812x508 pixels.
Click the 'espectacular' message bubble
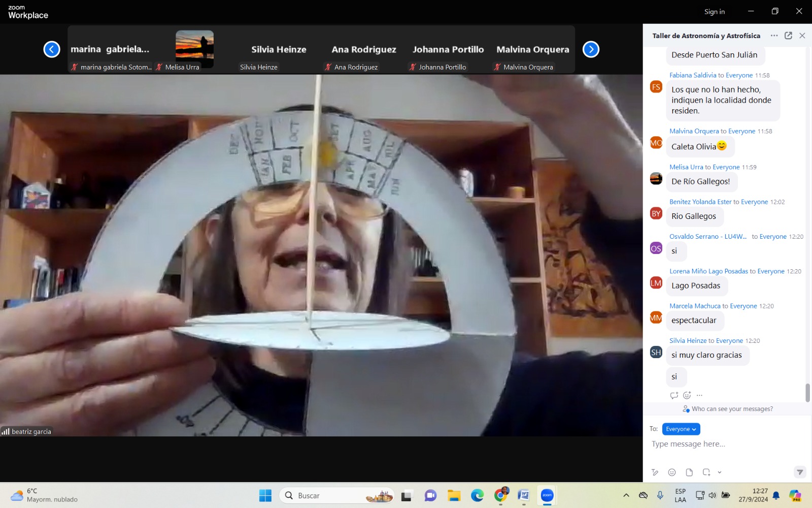pos(694,321)
